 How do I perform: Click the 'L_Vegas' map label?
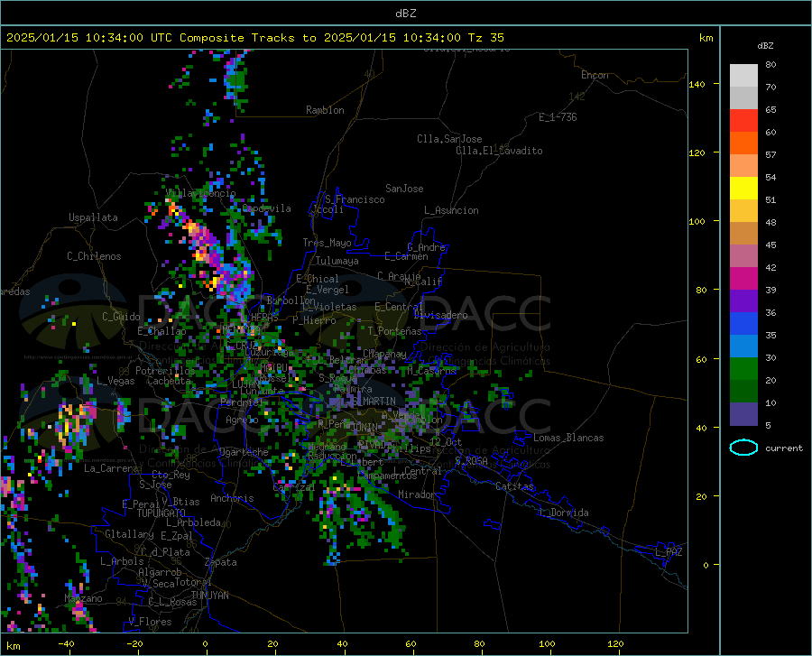115,381
